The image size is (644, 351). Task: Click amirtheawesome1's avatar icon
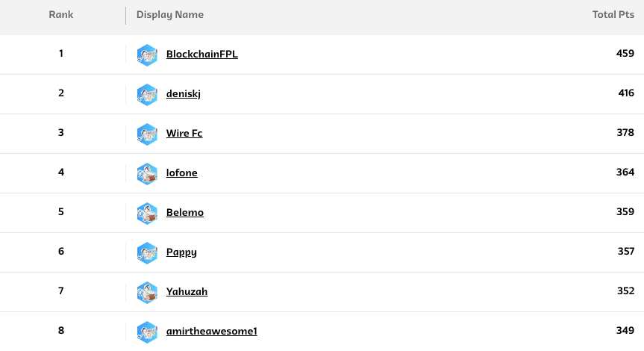(147, 332)
